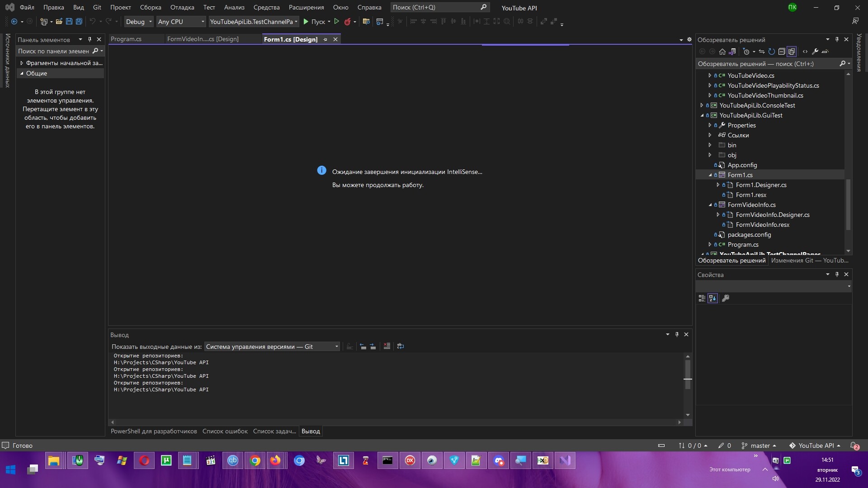Save the current file with disk icon
This screenshot has height=488, width=868.
(x=69, y=21)
